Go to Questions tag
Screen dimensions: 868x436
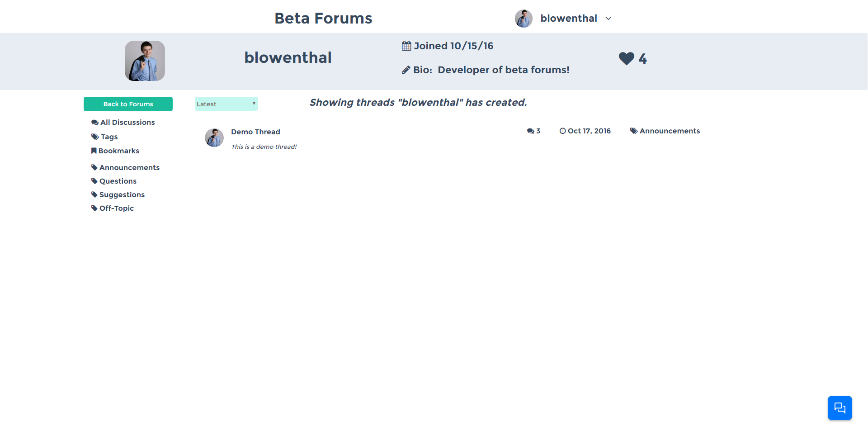(x=118, y=181)
